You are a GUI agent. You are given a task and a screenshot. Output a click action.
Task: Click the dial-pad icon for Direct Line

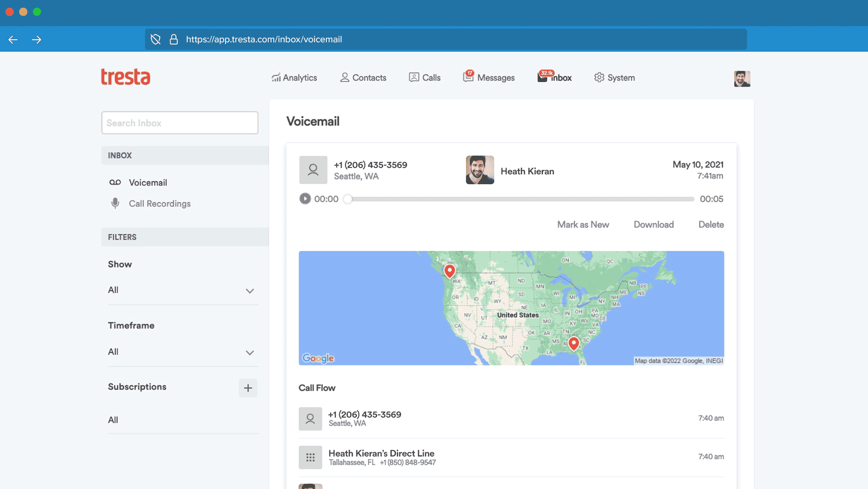point(311,457)
